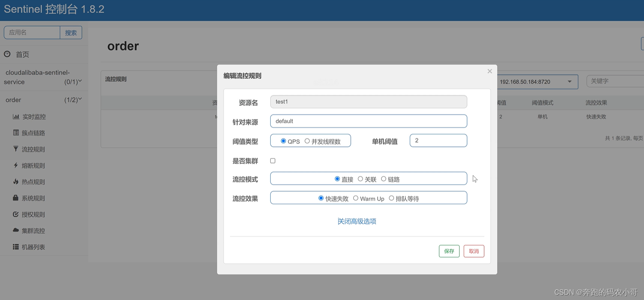This screenshot has width=644, height=300.
Task: Click the 流控效果 column header
Action: click(x=596, y=103)
